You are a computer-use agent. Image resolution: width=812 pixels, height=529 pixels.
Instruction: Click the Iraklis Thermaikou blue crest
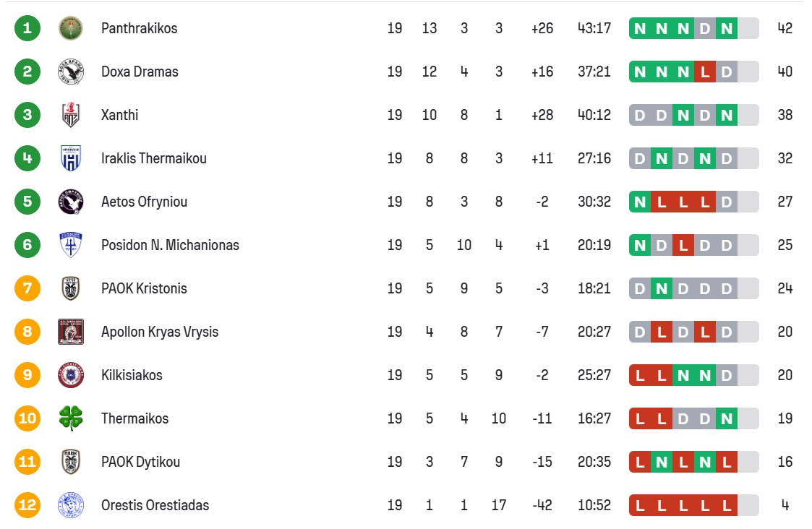(70, 158)
